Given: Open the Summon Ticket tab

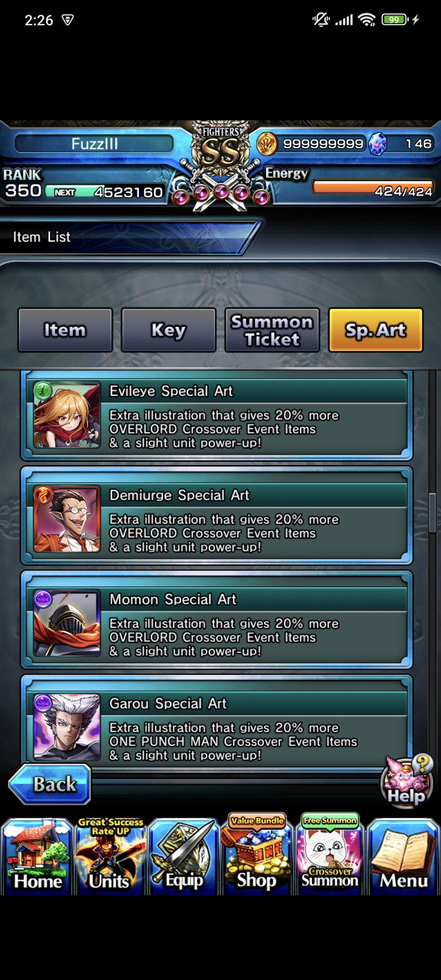Looking at the screenshot, I should 272,330.
